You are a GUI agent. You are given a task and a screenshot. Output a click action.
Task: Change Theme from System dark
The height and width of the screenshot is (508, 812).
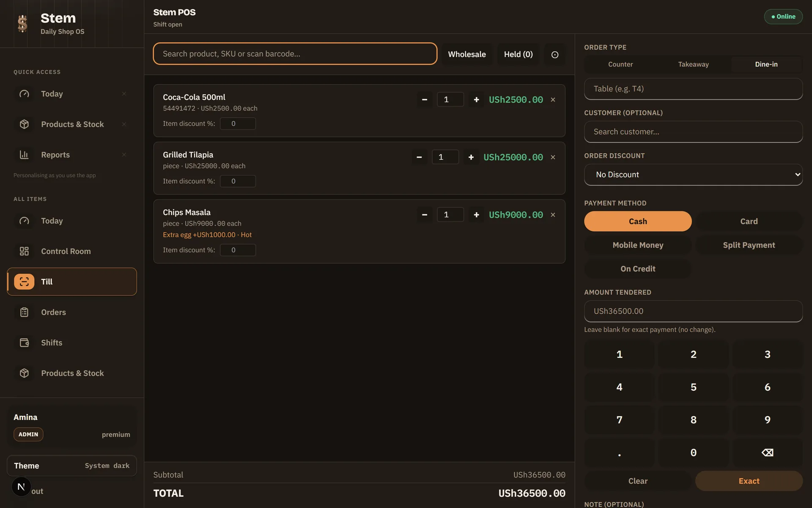tap(72, 466)
